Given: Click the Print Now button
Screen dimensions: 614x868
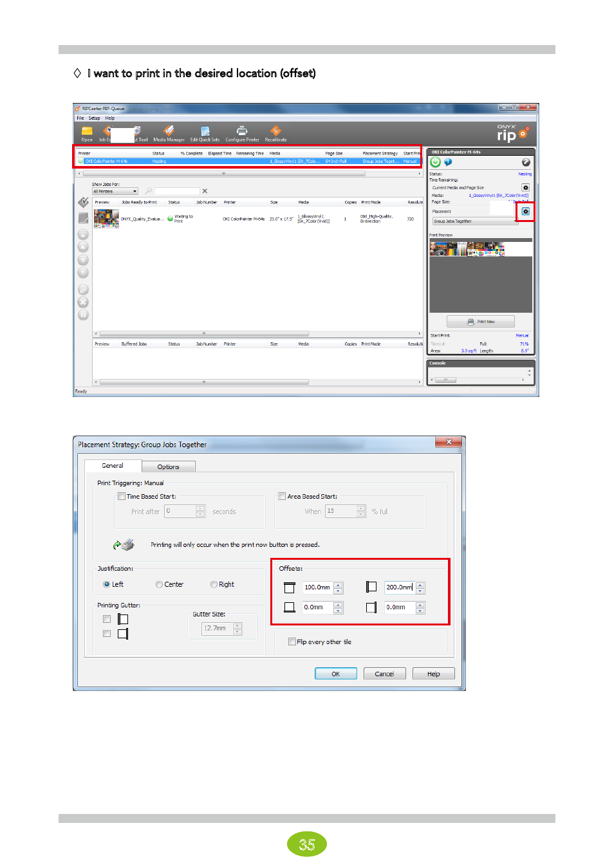Looking at the screenshot, I should click(481, 322).
